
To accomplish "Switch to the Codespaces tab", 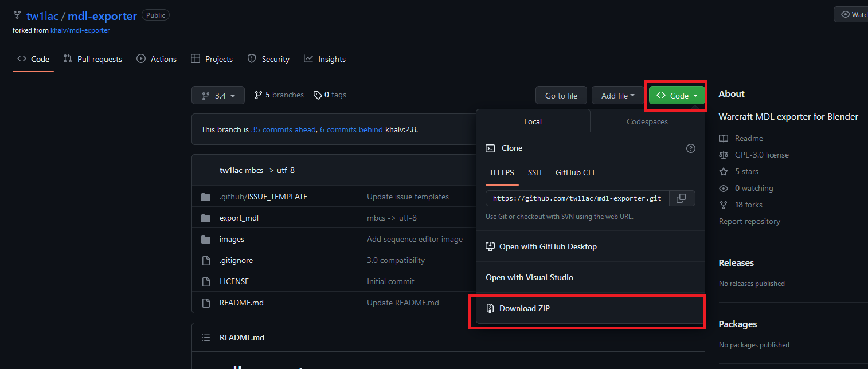I will click(x=647, y=121).
